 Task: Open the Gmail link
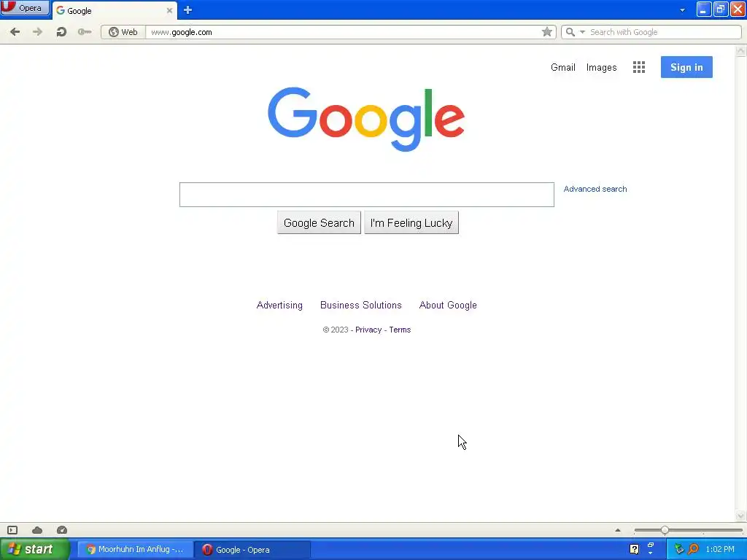click(x=562, y=67)
